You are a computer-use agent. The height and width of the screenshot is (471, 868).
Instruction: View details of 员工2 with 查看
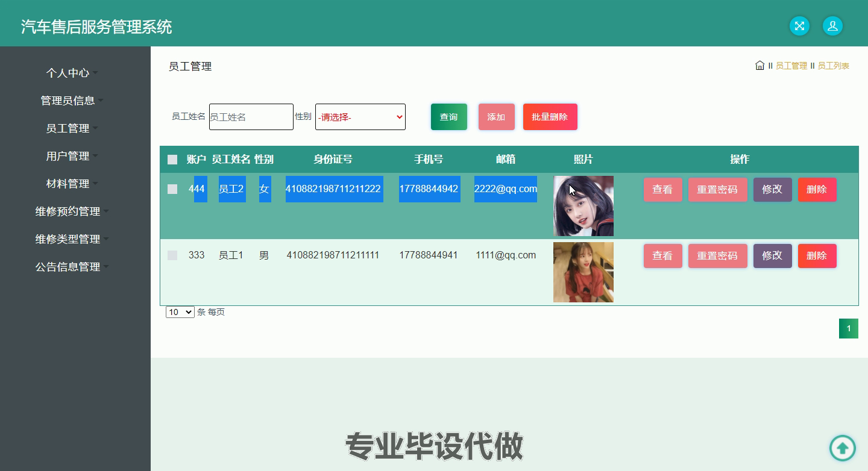pos(663,190)
